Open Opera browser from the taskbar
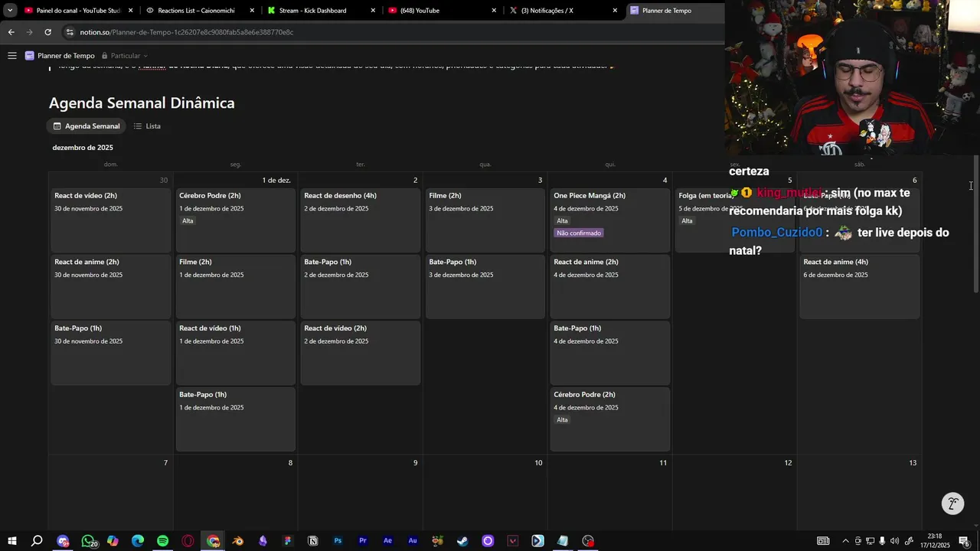 coord(188,541)
